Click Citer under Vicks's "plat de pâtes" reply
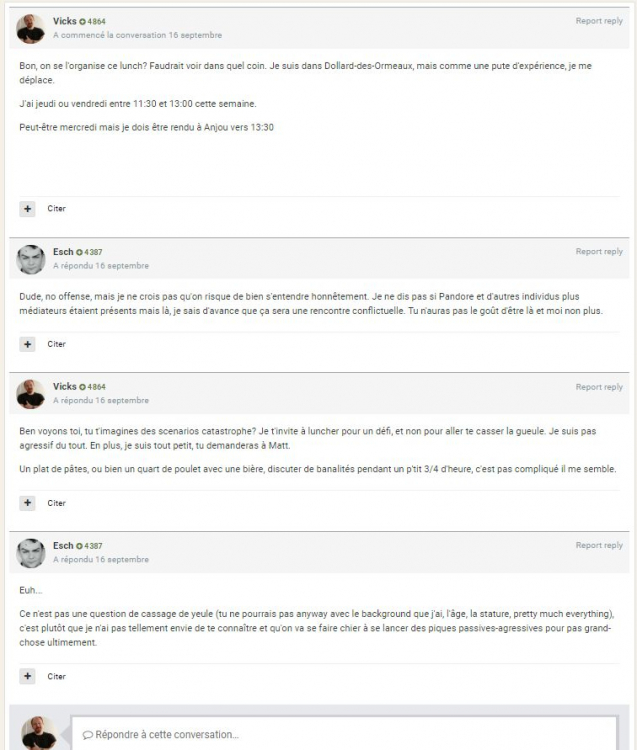The image size is (637, 750). point(57,503)
